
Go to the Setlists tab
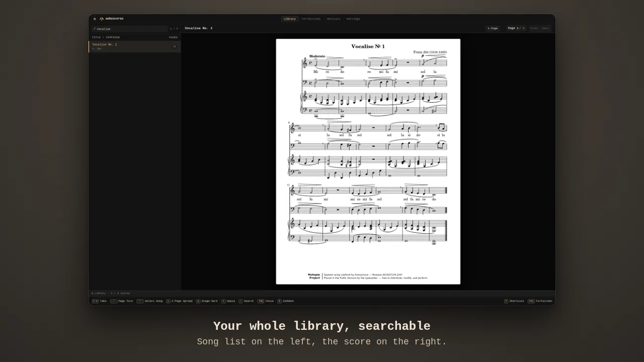point(333,19)
